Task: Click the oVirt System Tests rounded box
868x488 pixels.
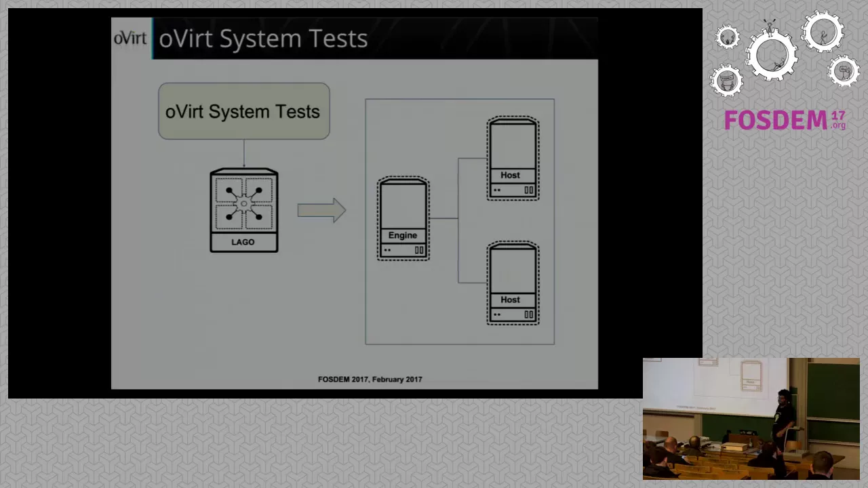Action: (244, 111)
